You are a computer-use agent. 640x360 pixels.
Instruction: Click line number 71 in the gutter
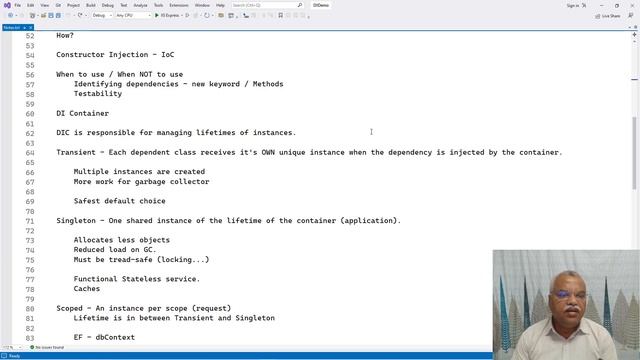click(30, 221)
